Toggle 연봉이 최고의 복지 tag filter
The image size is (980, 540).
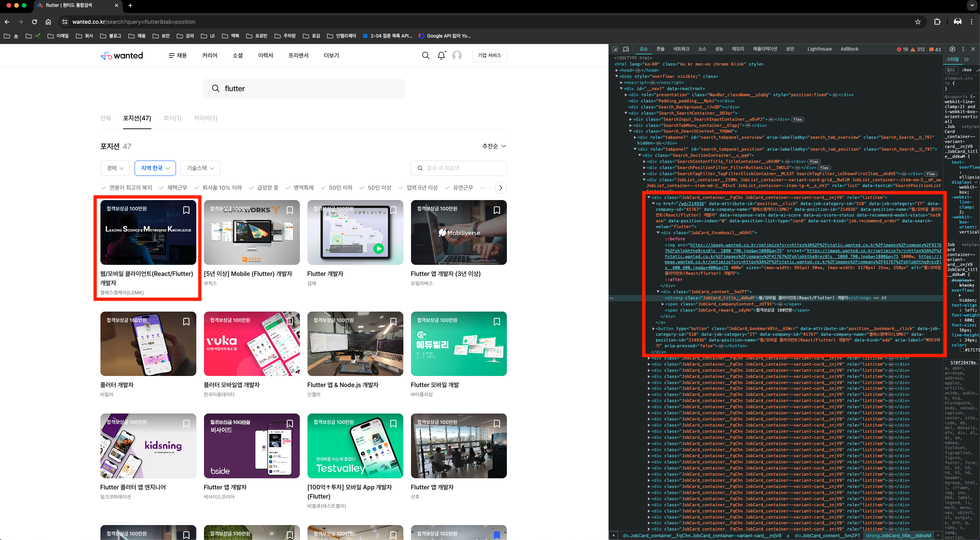[x=127, y=188]
